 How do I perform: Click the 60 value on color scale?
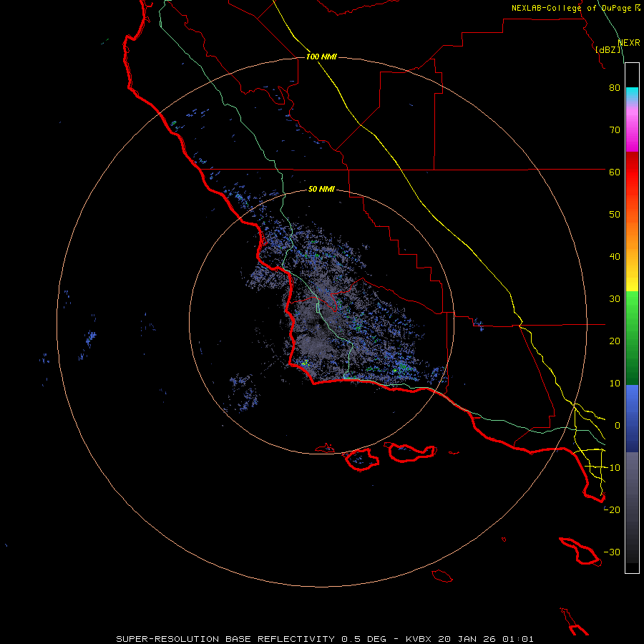point(615,172)
